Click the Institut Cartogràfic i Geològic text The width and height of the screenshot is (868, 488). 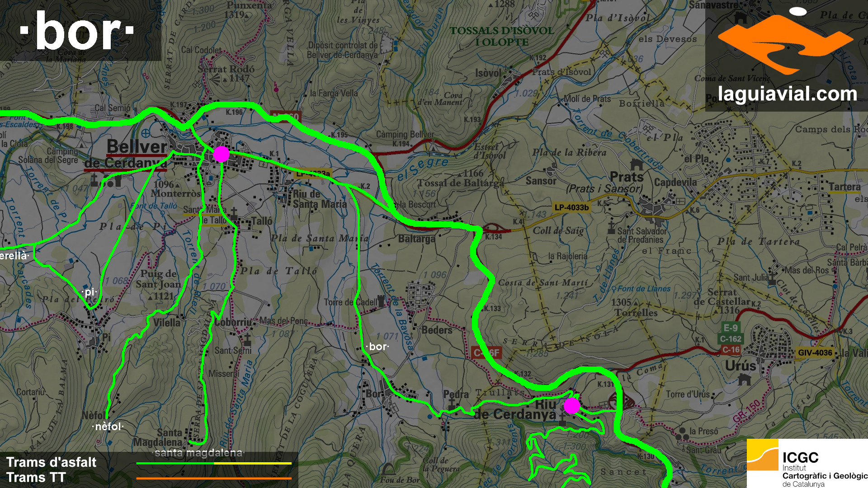coord(825,476)
